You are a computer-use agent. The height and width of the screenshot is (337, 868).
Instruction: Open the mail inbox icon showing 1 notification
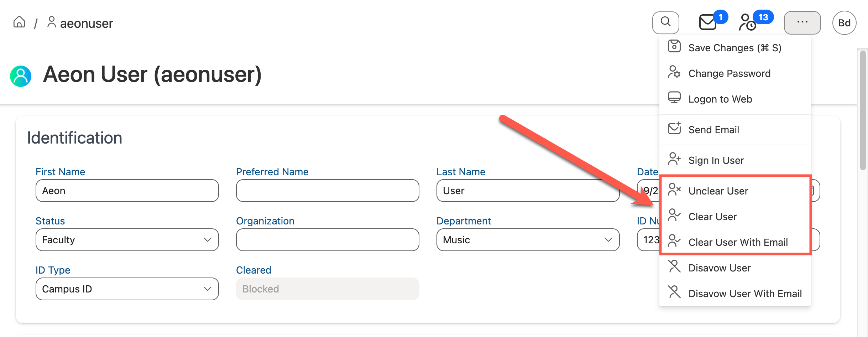707,22
